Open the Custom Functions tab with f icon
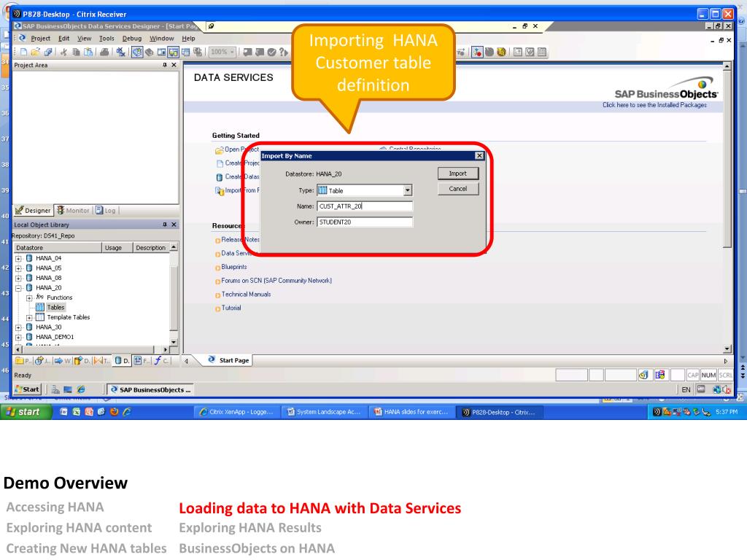The width and height of the screenshot is (747, 560). pyautogui.click(x=161, y=361)
